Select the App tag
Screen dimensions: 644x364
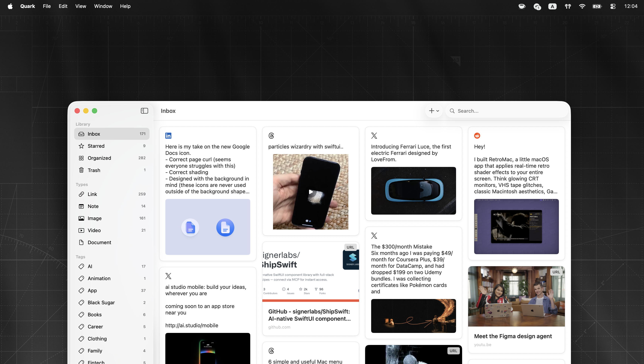[112, 291]
